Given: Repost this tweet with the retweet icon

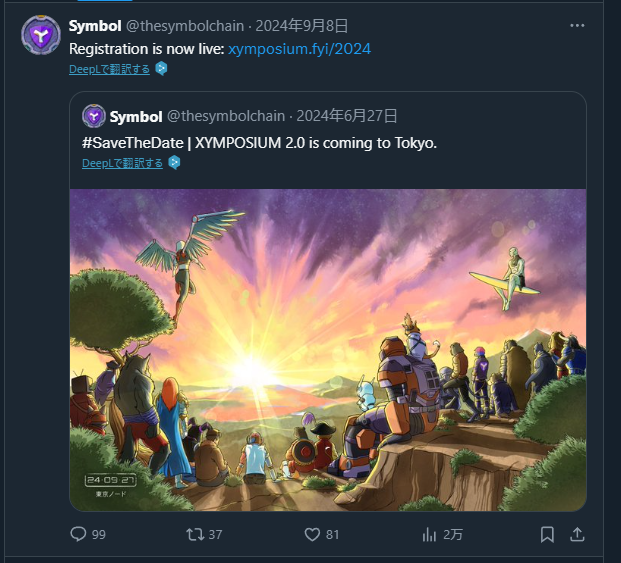Looking at the screenshot, I should [x=196, y=534].
